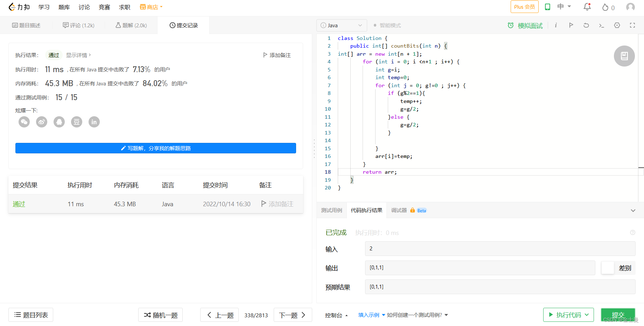Click 添加备注 in the submission row

[277, 204]
